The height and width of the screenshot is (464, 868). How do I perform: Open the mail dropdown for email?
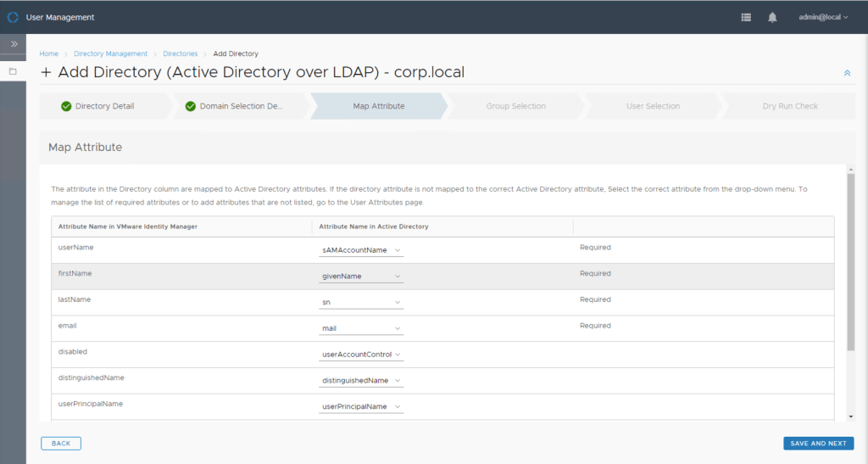(362, 328)
